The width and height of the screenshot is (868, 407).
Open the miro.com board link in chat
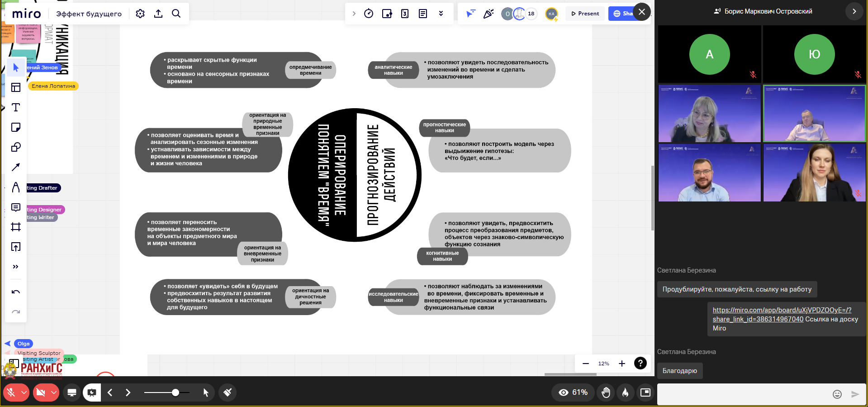(781, 310)
